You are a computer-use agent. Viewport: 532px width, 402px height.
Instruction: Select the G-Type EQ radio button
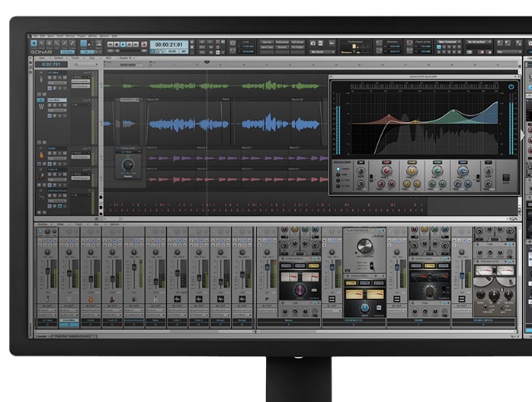coord(338,186)
